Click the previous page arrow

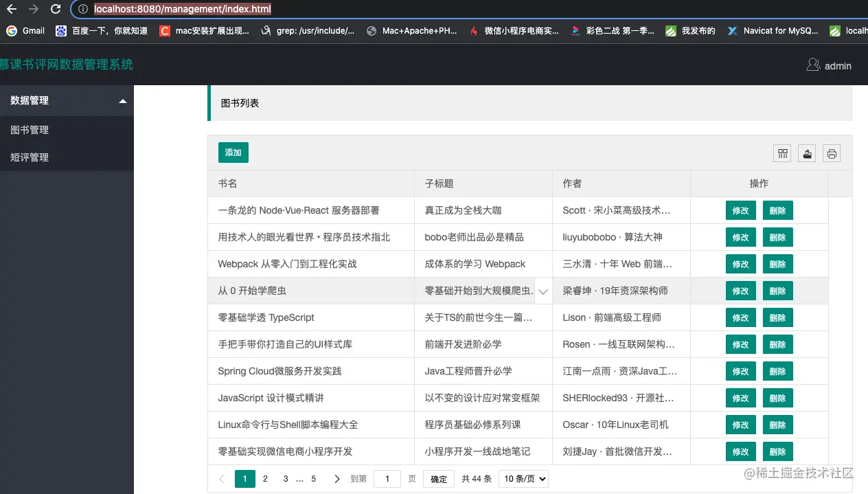point(222,479)
